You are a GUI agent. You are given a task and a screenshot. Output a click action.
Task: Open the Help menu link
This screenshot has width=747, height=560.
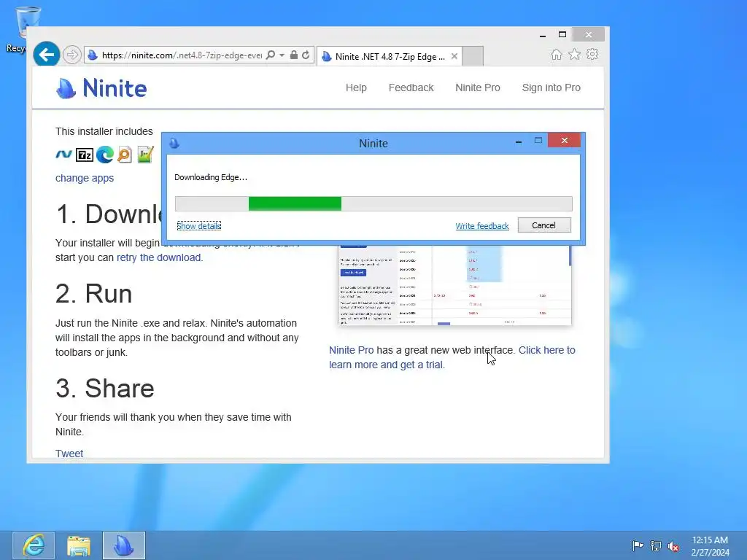pyautogui.click(x=356, y=87)
